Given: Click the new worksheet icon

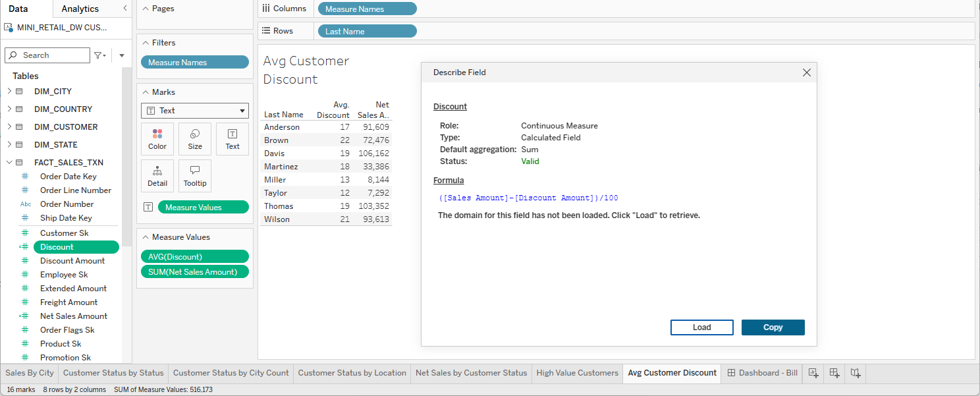Looking at the screenshot, I should pos(813,373).
